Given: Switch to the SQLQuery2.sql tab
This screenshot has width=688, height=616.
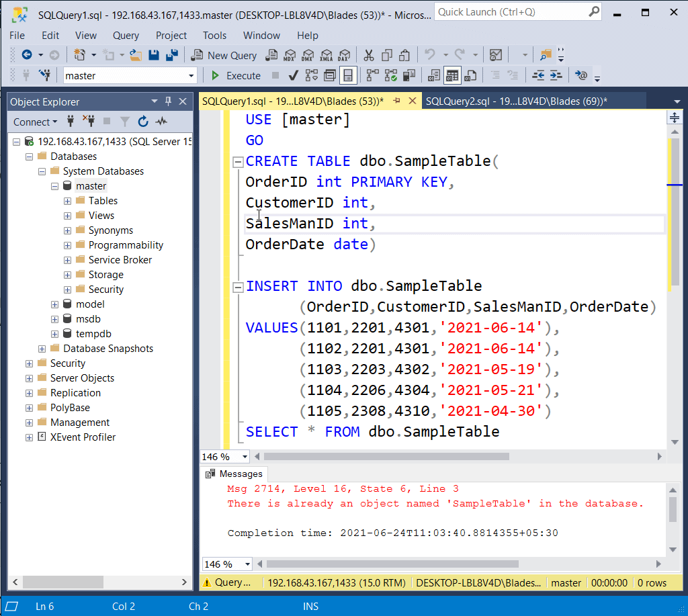Looking at the screenshot, I should click(x=516, y=101).
